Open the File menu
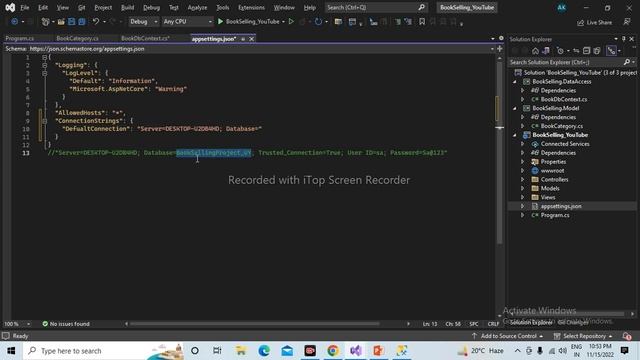640x360 pixels. tap(24, 7)
